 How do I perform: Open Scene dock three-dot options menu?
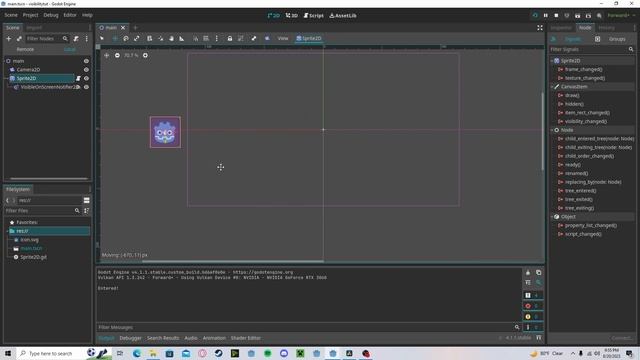87,39
